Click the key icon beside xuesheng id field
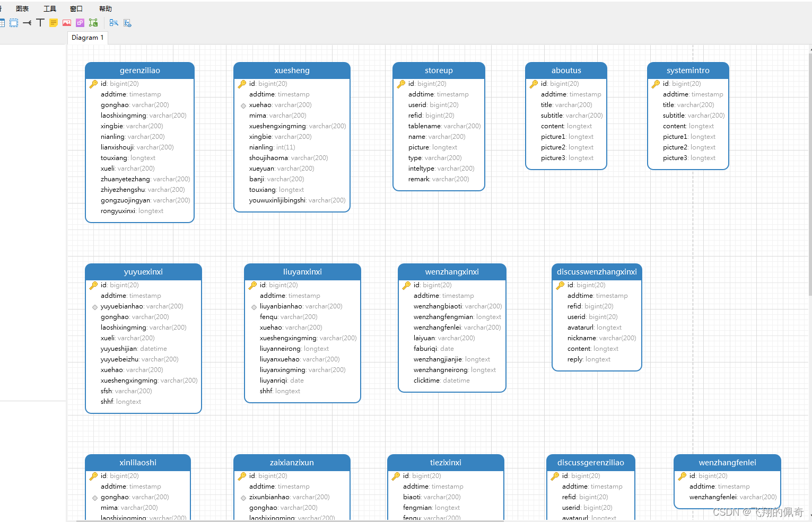 pyautogui.click(x=241, y=83)
